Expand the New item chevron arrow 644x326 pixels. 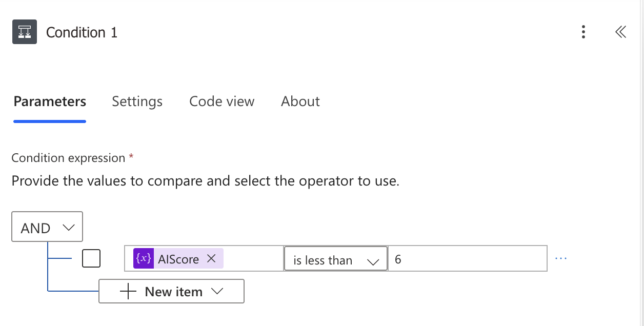(x=217, y=292)
